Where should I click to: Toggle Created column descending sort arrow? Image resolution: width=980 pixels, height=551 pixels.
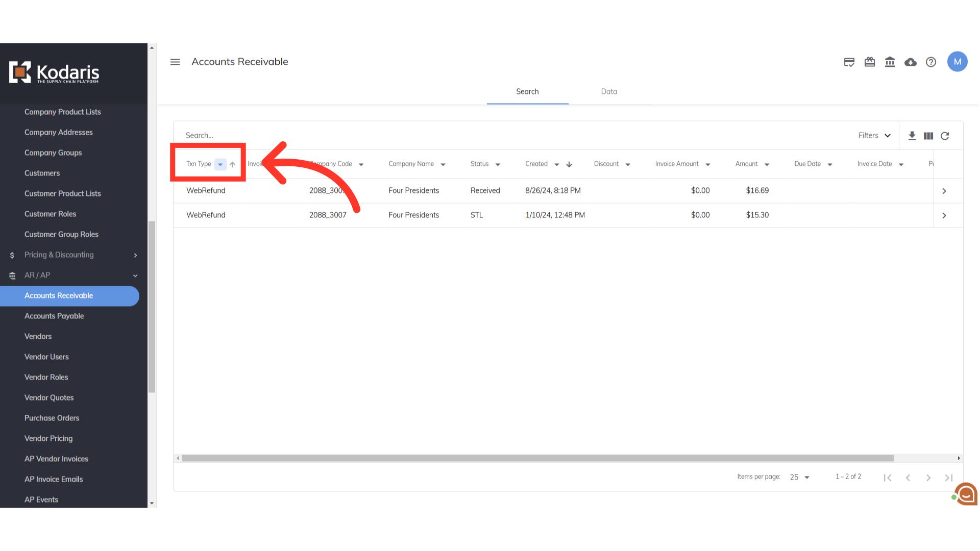point(569,164)
